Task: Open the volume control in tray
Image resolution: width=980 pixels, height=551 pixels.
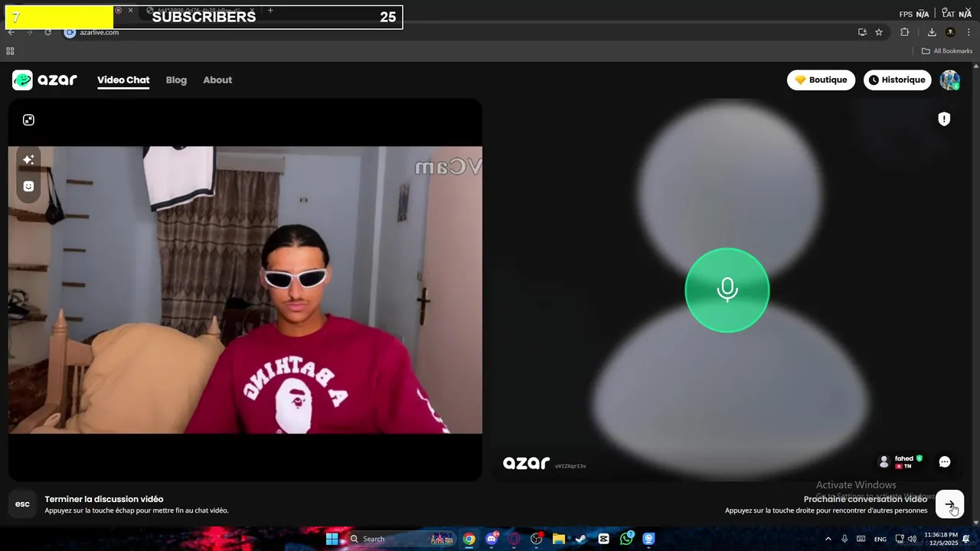Action: tap(912, 539)
